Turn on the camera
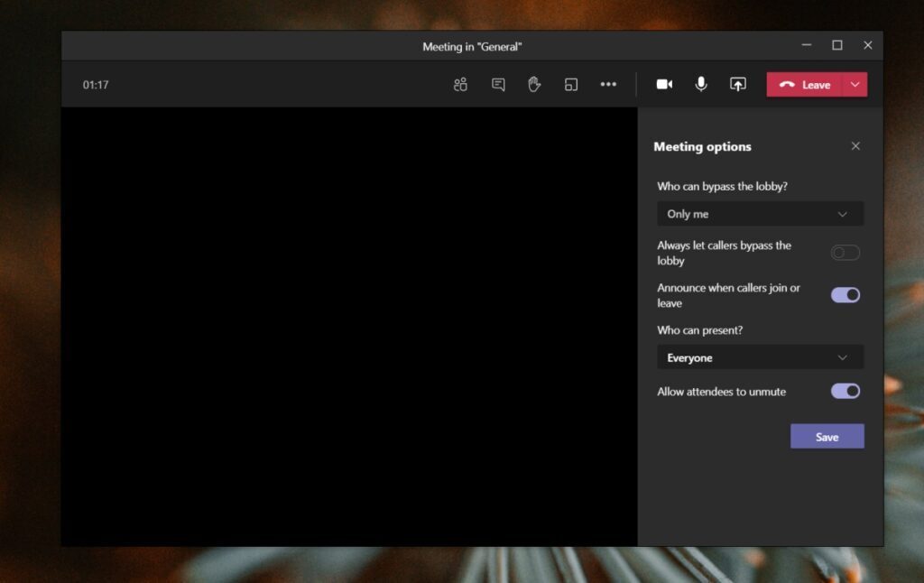 (664, 84)
